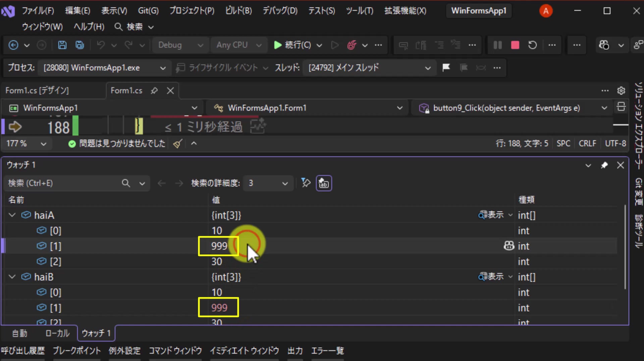The height and width of the screenshot is (361, 644).
Task: Save the current file with the floppy icon
Action: click(x=62, y=45)
